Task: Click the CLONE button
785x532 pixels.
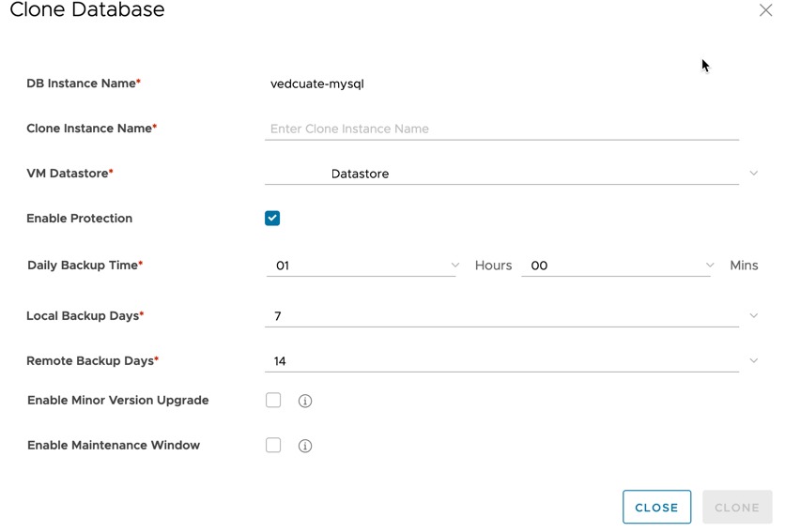Action: point(737,507)
